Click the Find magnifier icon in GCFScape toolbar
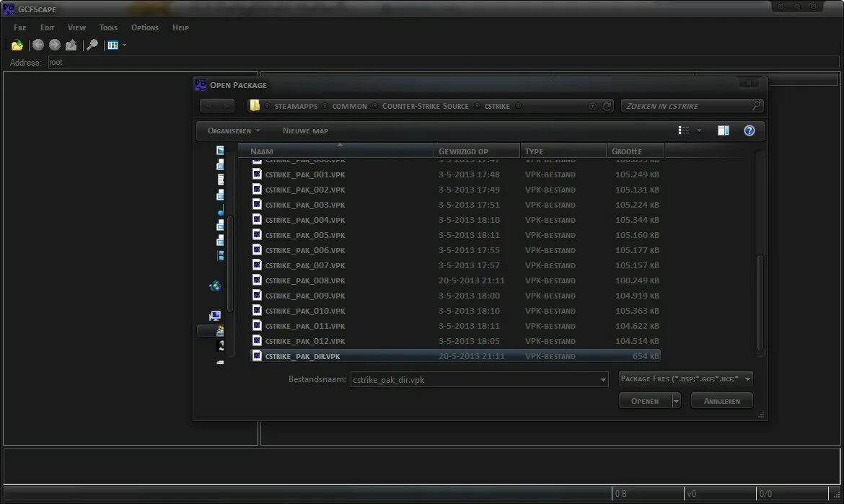844x504 pixels. (92, 45)
